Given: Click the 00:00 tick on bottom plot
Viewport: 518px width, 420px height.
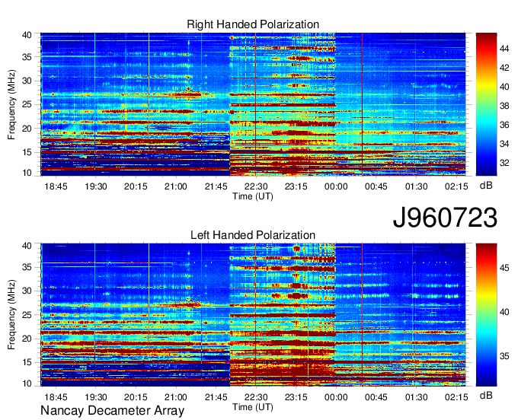Looking at the screenshot, I should pos(336,397).
